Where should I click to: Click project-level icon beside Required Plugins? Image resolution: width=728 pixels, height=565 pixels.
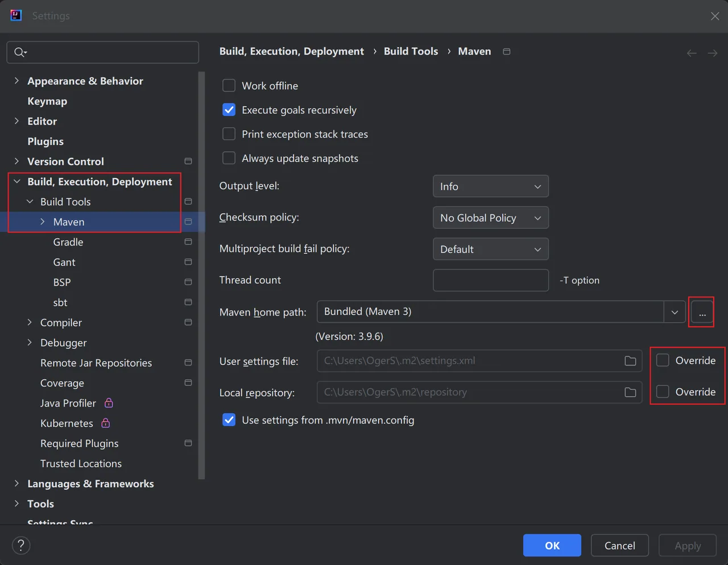(x=188, y=443)
